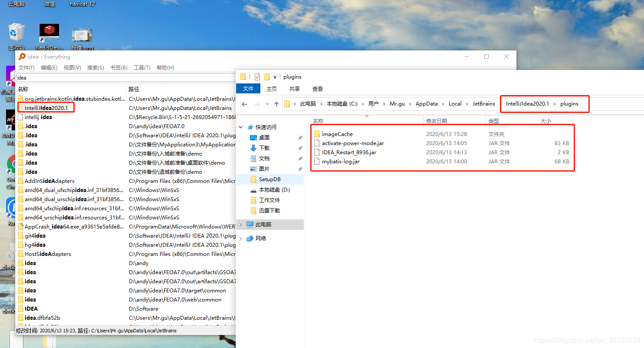The width and height of the screenshot is (644, 348).
Task: Select the imageCache folder icon in Explorer
Action: (x=317, y=134)
